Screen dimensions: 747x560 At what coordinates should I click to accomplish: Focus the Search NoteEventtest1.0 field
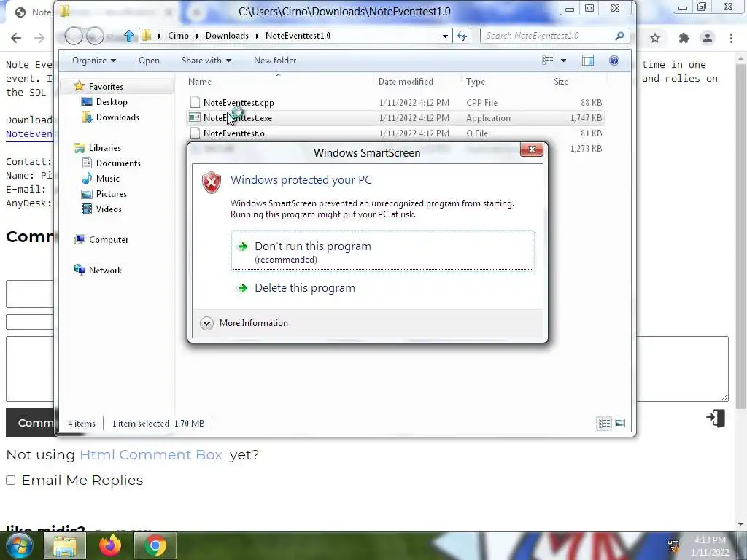coord(548,36)
